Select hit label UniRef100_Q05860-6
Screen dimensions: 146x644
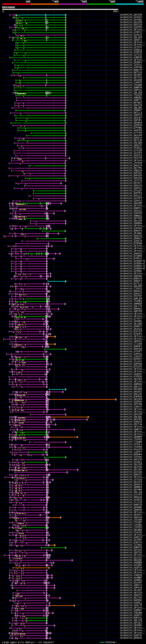tap(132, 268)
